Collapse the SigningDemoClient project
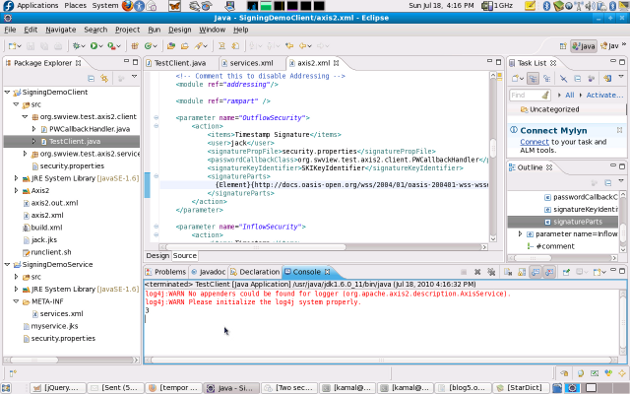Viewport: 630px width, 394px height. (7, 92)
